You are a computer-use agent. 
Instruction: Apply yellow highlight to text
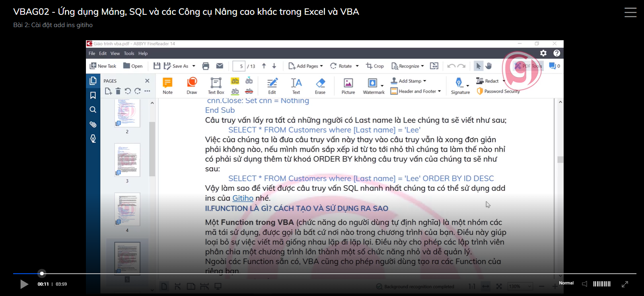point(235,81)
